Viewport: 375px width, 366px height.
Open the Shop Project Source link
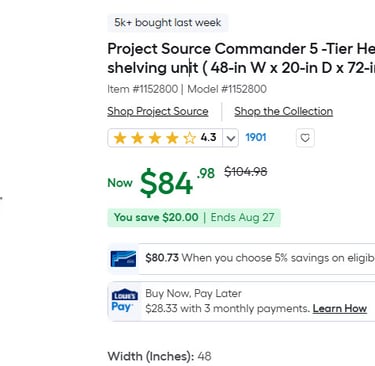point(158,111)
